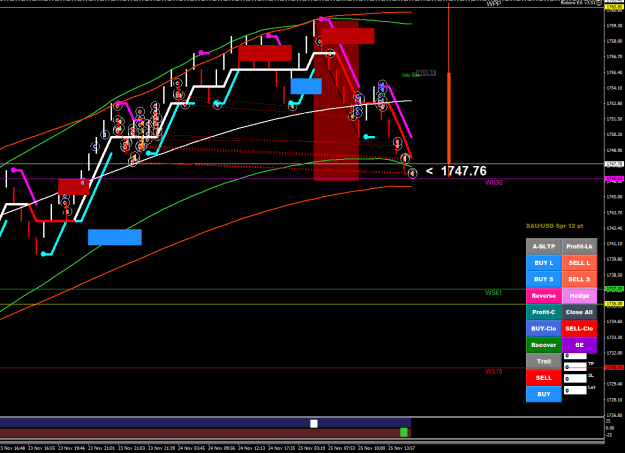Image resolution: width=625 pixels, height=453 pixels.
Task: Focus the SL value input field
Action: (575, 378)
